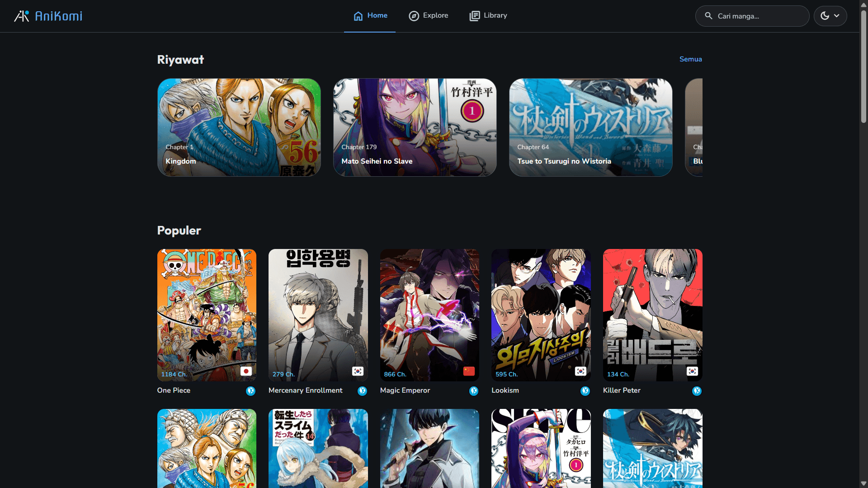Click the Home house icon
The height and width of the screenshot is (488, 868).
tap(358, 16)
